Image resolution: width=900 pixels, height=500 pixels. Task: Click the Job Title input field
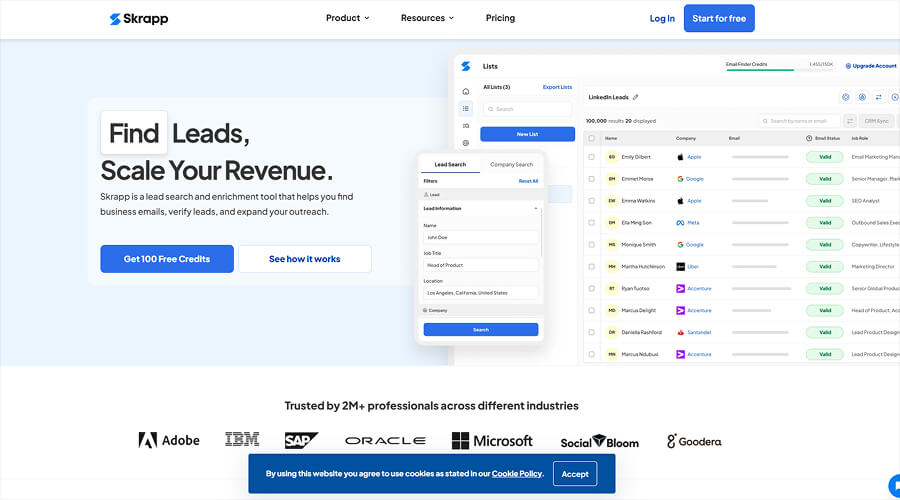(480, 265)
